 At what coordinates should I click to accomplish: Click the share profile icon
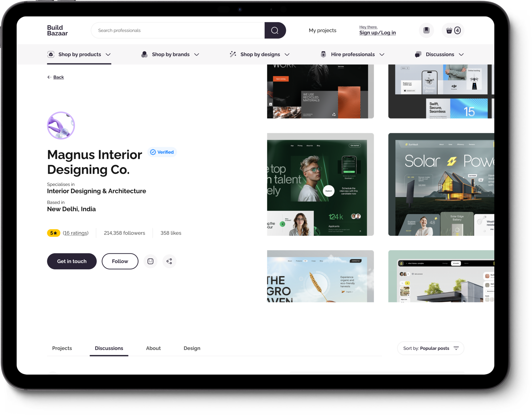169,261
